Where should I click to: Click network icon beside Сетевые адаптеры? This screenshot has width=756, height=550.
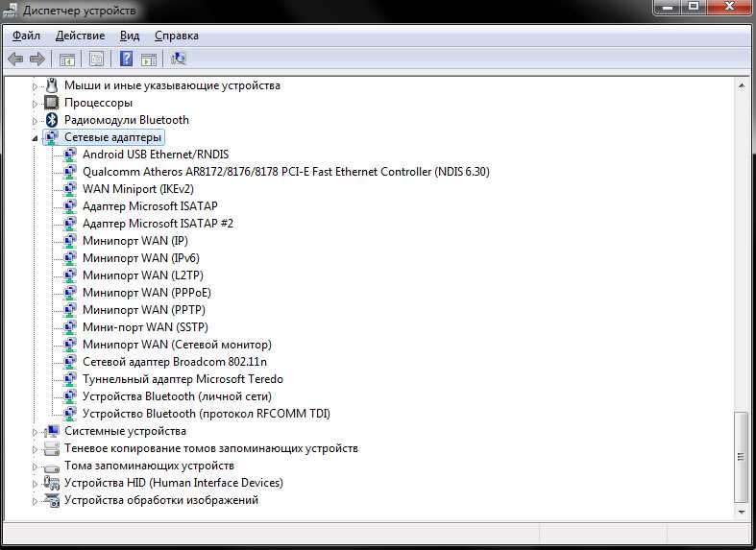[51, 137]
